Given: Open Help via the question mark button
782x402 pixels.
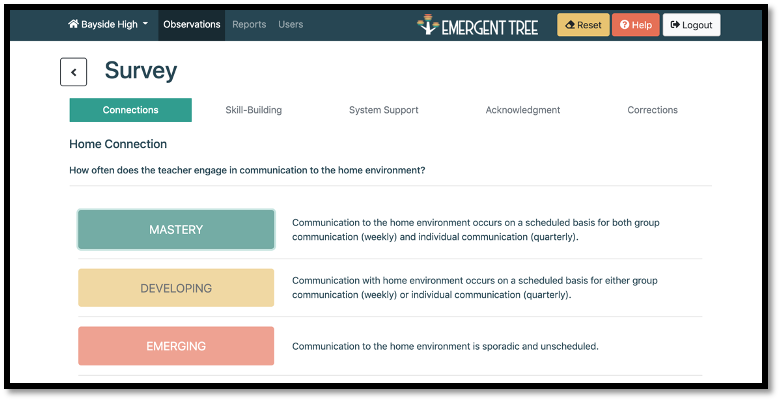Looking at the screenshot, I should [x=635, y=25].
